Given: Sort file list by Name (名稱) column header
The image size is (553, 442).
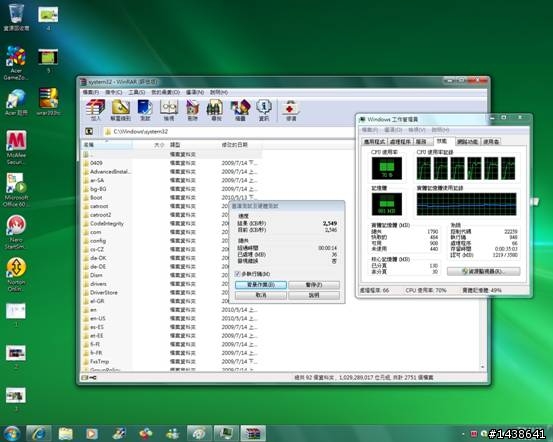Looking at the screenshot, I should [107, 145].
